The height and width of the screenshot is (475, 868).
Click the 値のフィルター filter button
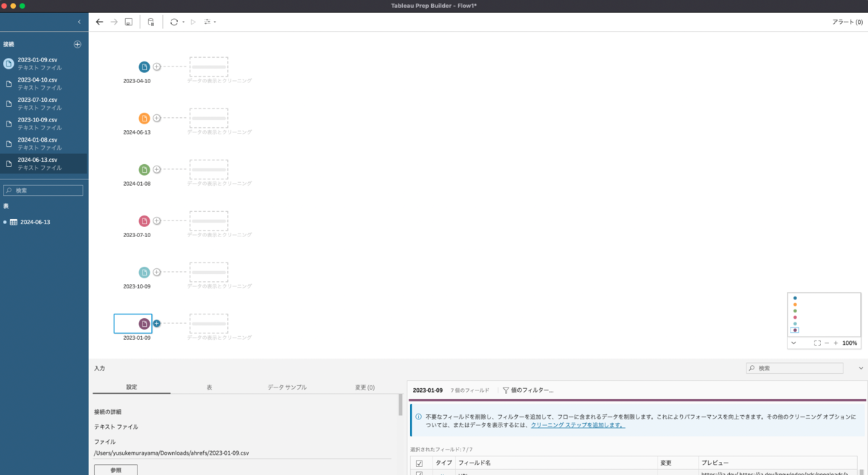(x=528, y=390)
